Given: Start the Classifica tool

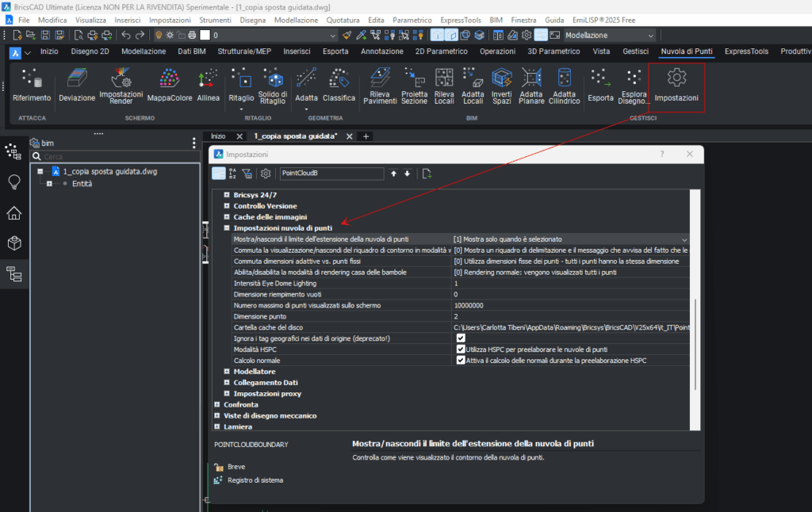Looking at the screenshot, I should tap(339, 86).
